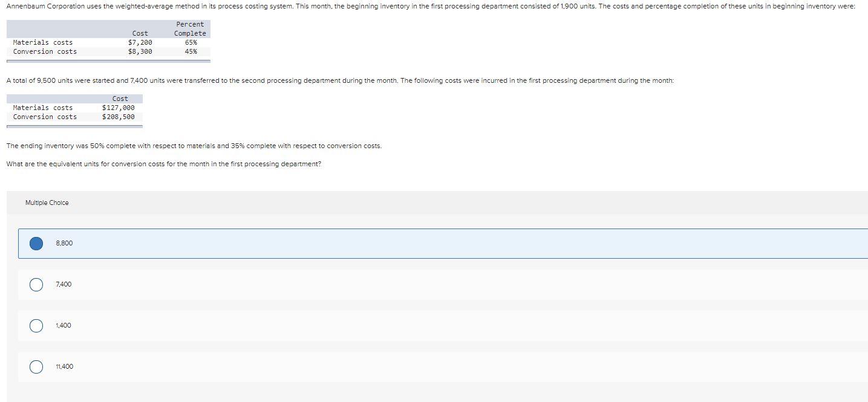The width and height of the screenshot is (868, 402).
Task: Click the sentence about 9,500 units started
Action: click(340, 80)
